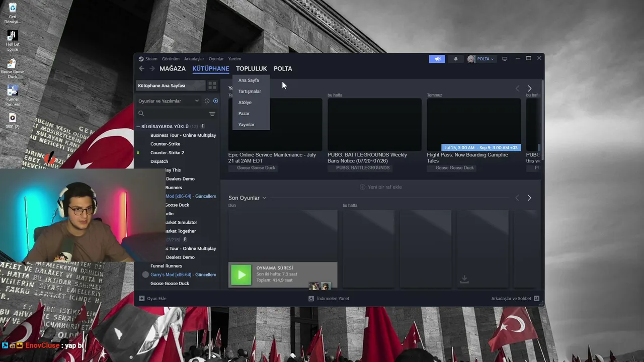Open the 0801 (2) desktop file

pos(13,121)
